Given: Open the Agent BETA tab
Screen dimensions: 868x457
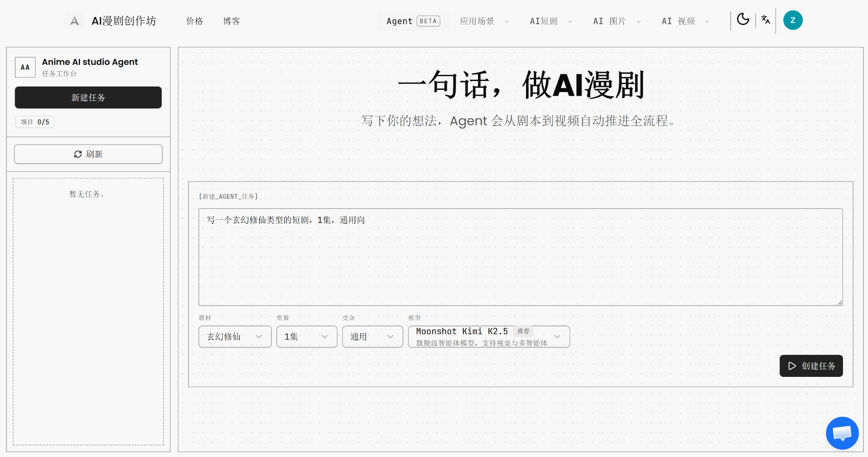Looking at the screenshot, I should pos(413,21).
